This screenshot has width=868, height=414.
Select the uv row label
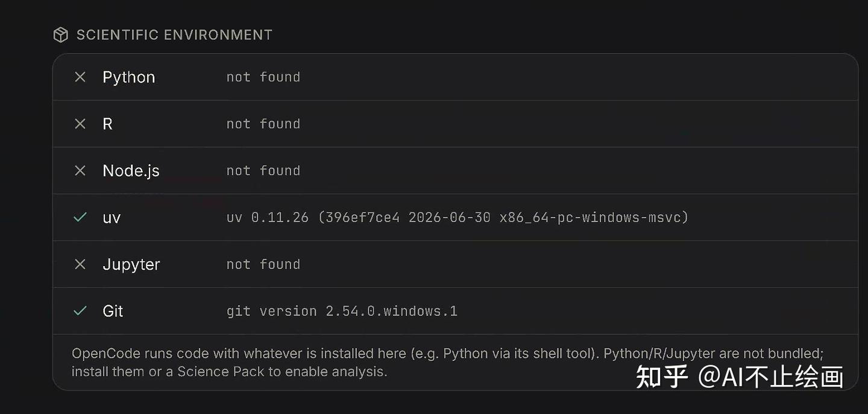tap(112, 218)
